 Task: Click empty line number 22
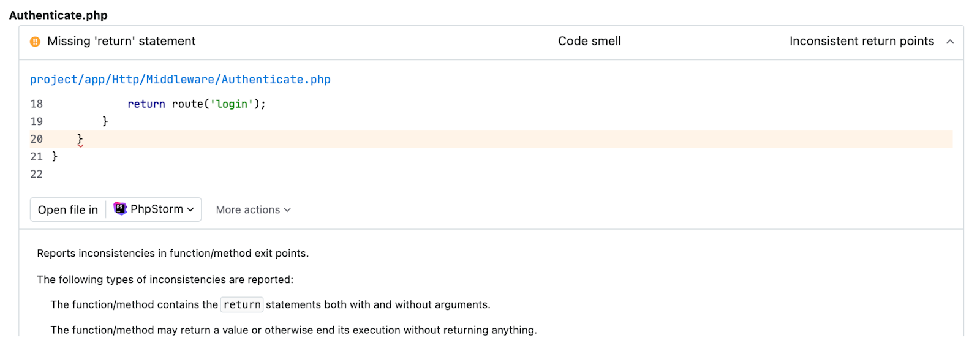(x=37, y=174)
